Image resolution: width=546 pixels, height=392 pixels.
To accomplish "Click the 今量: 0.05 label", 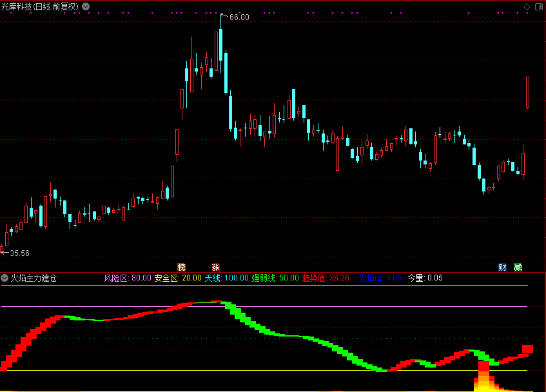I will pyautogui.click(x=425, y=278).
